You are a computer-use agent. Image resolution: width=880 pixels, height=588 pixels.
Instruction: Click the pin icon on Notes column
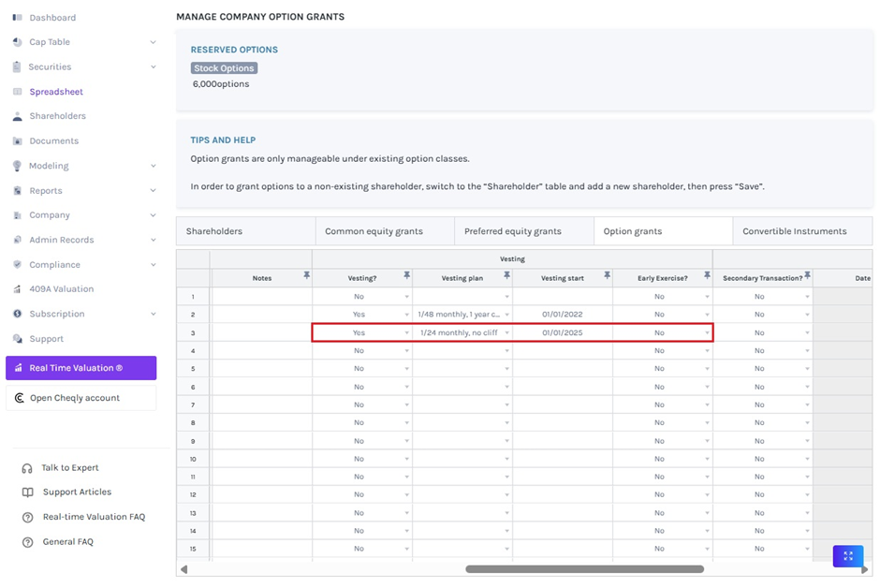click(x=306, y=275)
